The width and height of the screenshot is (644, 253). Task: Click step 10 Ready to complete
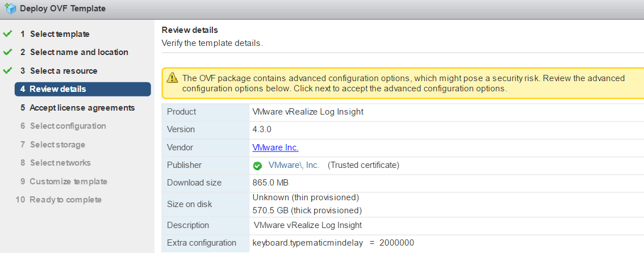[58, 200]
